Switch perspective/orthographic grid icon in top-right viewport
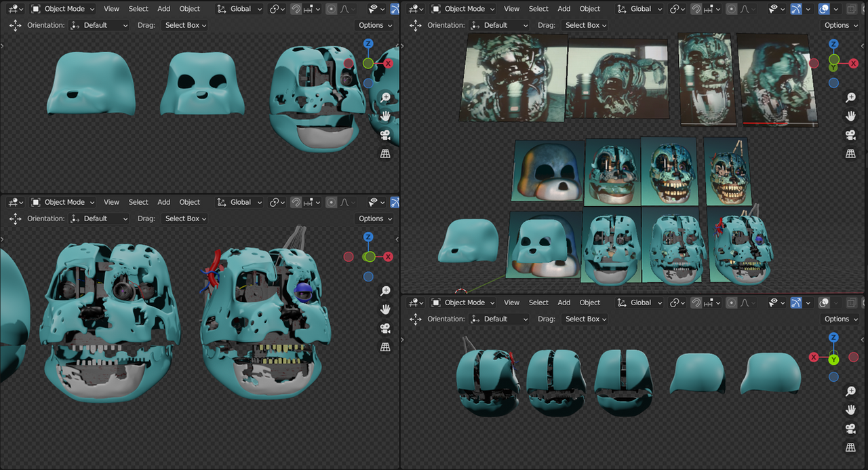Screen dimensions: 868x470 851,154
